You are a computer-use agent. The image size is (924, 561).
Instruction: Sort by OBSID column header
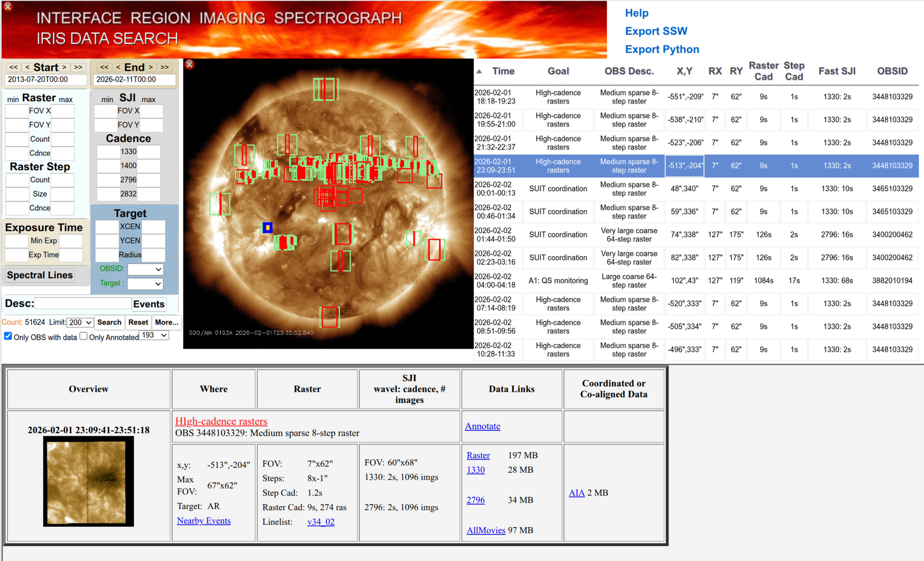(892, 71)
